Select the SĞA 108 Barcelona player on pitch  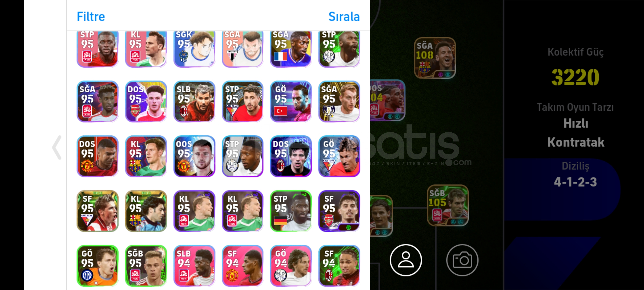coord(435,58)
